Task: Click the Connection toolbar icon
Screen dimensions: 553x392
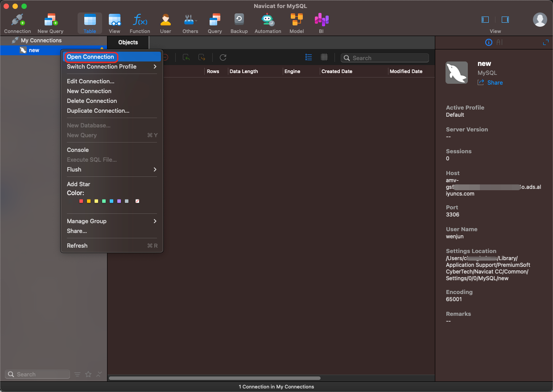Action: click(17, 24)
